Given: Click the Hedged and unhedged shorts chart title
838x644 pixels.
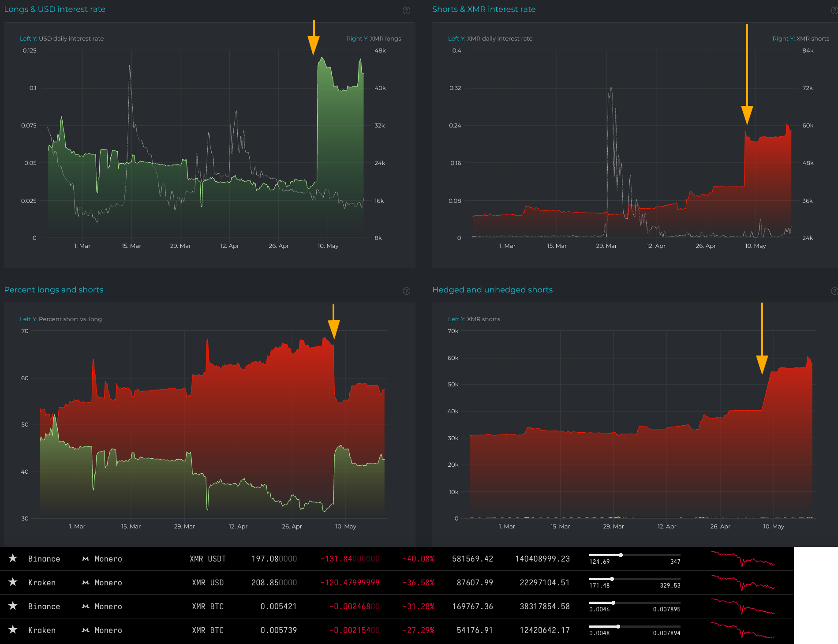Looking at the screenshot, I should click(x=493, y=290).
